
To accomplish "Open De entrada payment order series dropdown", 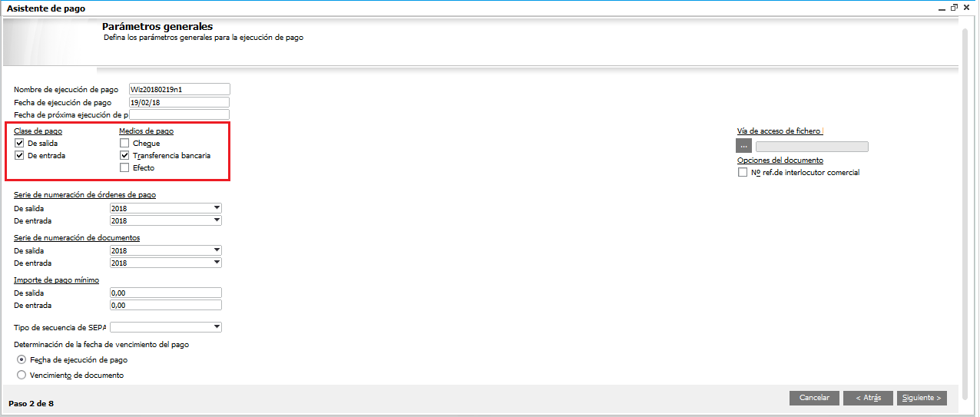I will 217,220.
